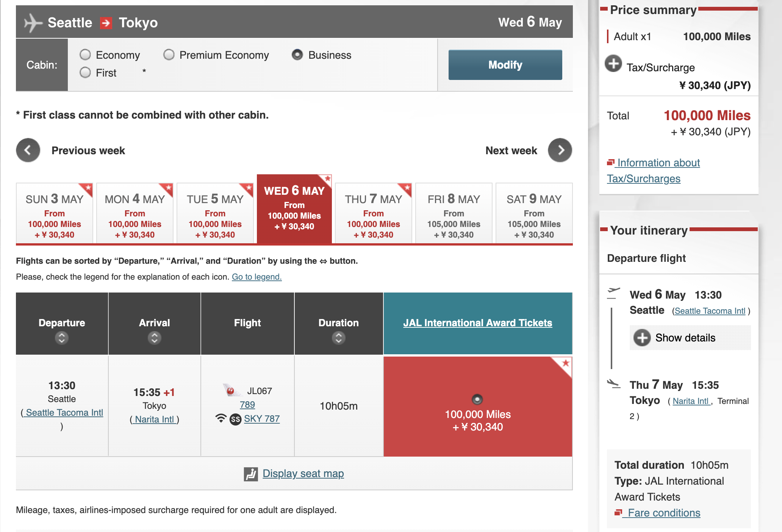
Task: Sort flights by Arrival time
Action: 154,338
